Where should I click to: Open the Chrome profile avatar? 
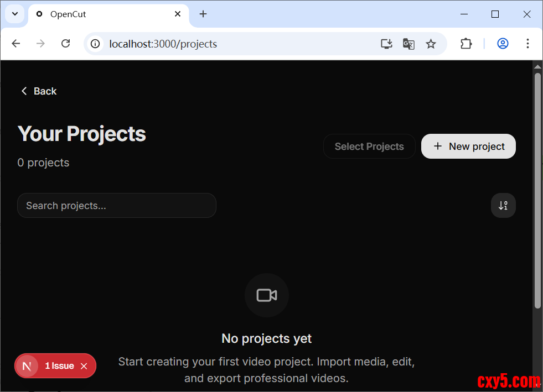tap(503, 44)
